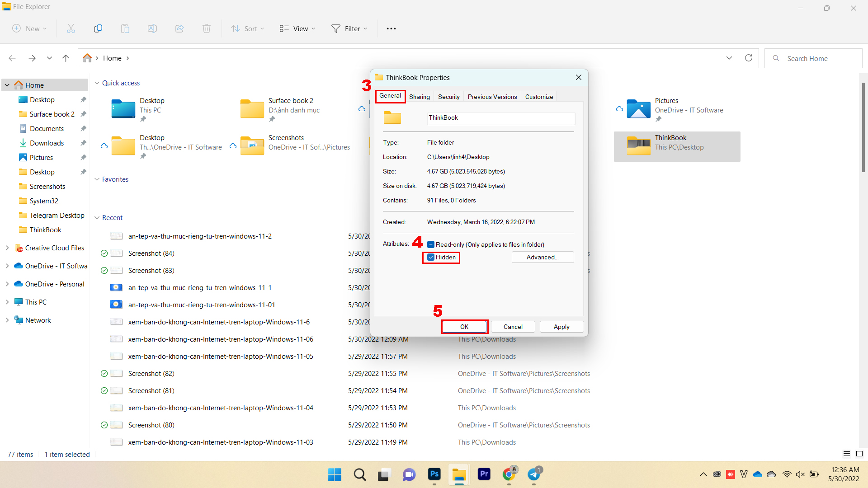Close the ThinkBook Properties dialog

[x=578, y=78]
